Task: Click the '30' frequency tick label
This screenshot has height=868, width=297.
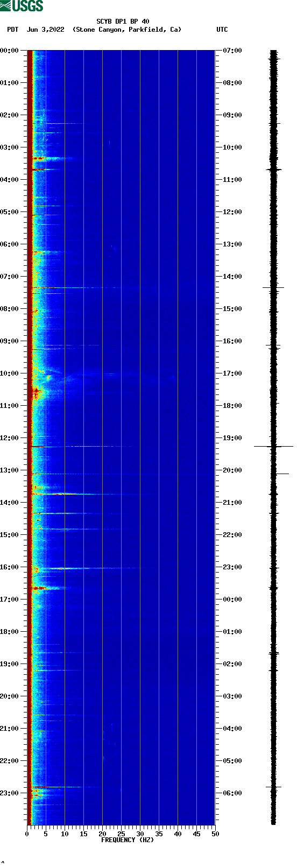Action: click(140, 834)
